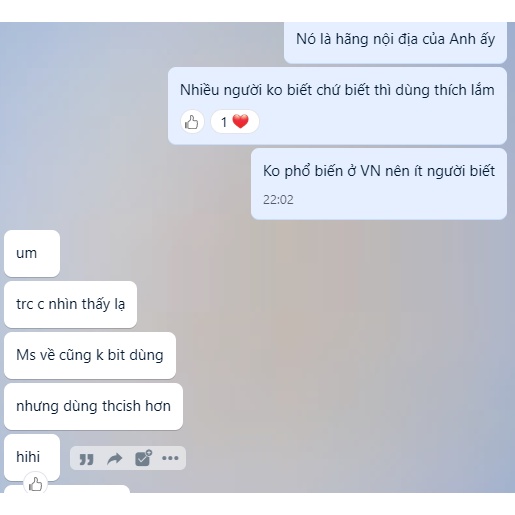This screenshot has height=515, width=515.
Task: Click the 22:02 timestamp
Action: [278, 200]
